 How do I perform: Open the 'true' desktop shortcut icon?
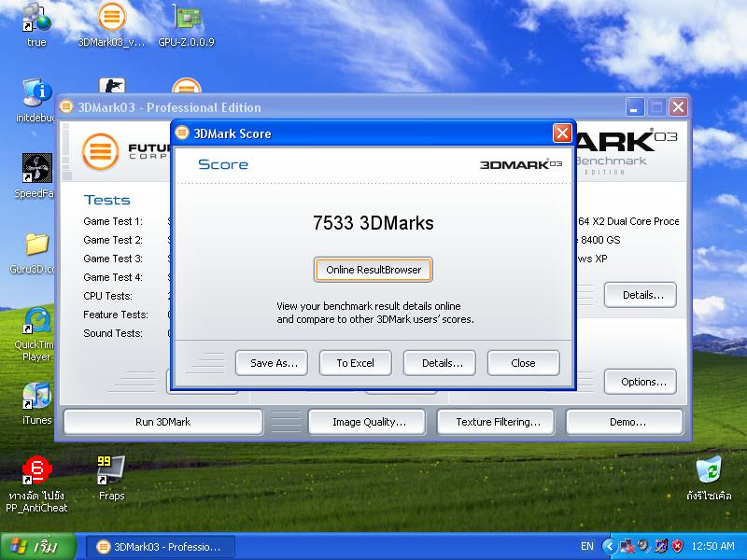click(x=36, y=19)
